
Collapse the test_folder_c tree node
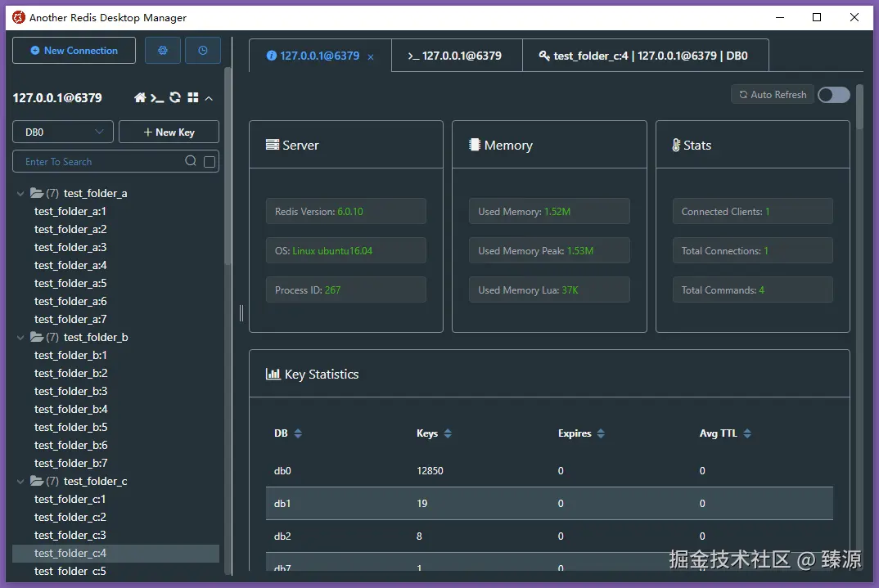20,482
